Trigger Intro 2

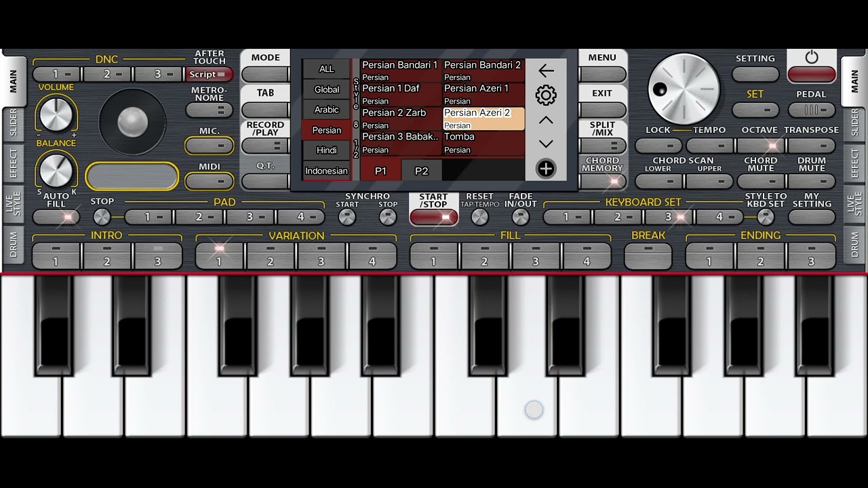click(x=107, y=256)
